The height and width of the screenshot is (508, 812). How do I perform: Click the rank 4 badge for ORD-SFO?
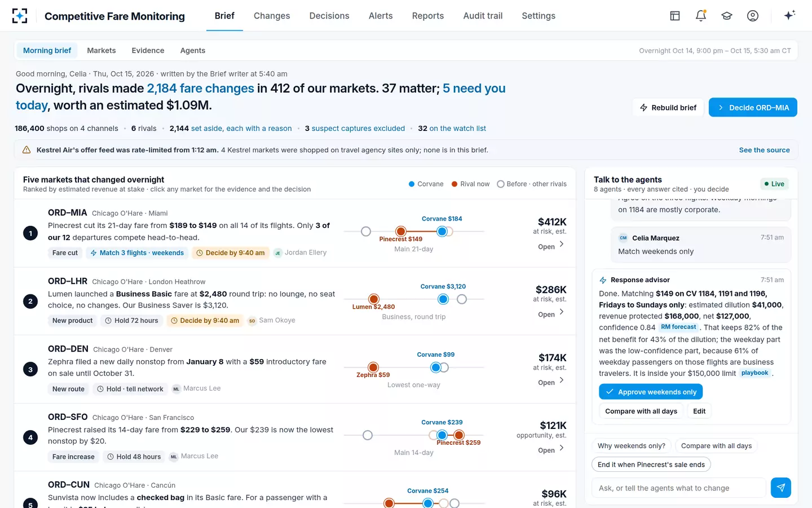point(30,437)
